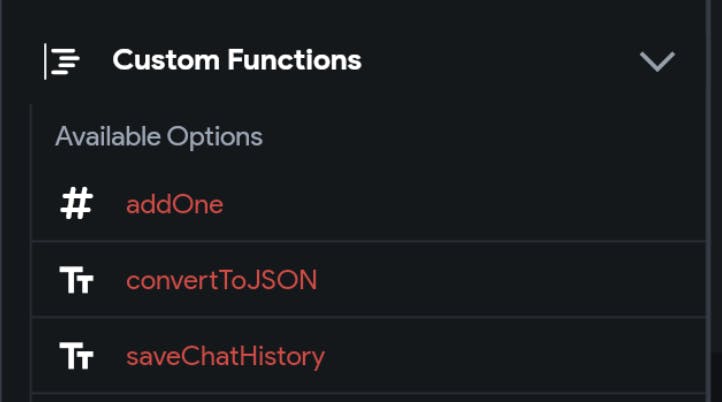
Task: Click the text-type icon beside saveChatHistory
Action: tap(76, 356)
